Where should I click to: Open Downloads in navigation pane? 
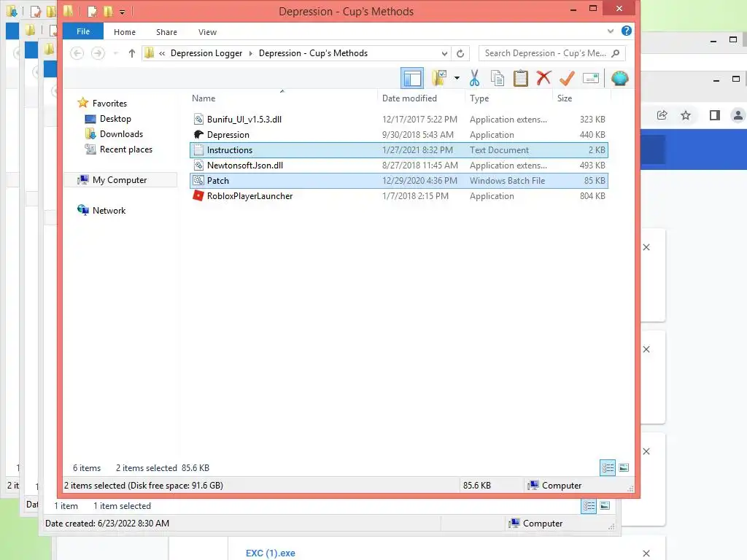121,134
